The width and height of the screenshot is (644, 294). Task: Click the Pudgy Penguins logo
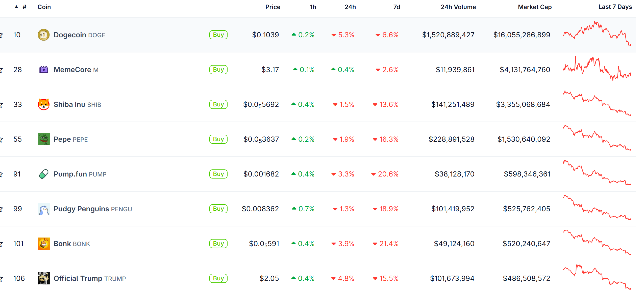tap(44, 209)
